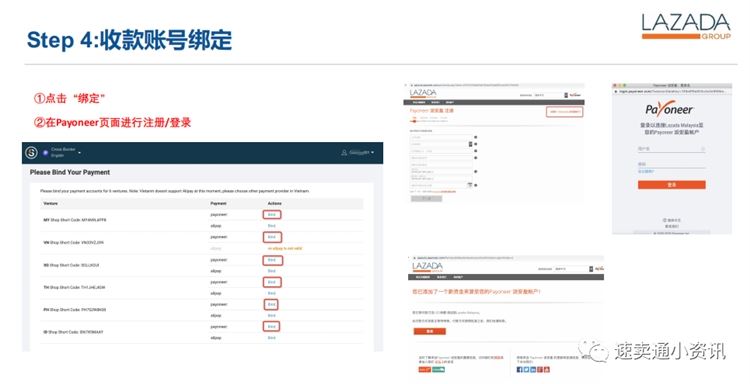Viewport: 750px width, 384px height.
Task: Click the LAZADA GROUP logo on the slide
Action: click(686, 27)
